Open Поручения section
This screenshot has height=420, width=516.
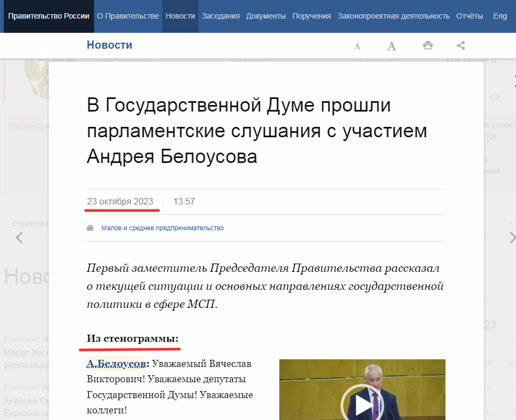pyautogui.click(x=312, y=16)
